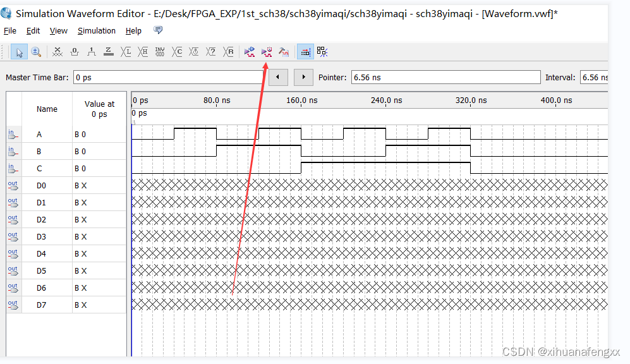
Task: Select output signal D7
Action: [x=66, y=305]
